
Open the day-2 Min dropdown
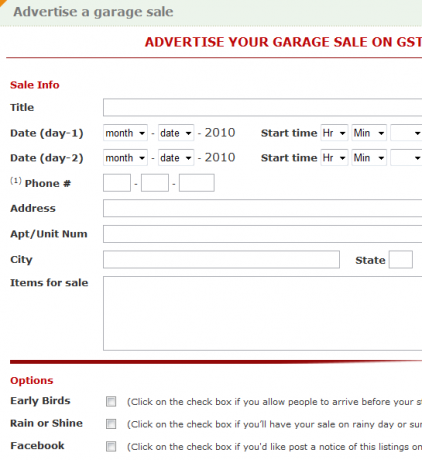[x=369, y=157]
